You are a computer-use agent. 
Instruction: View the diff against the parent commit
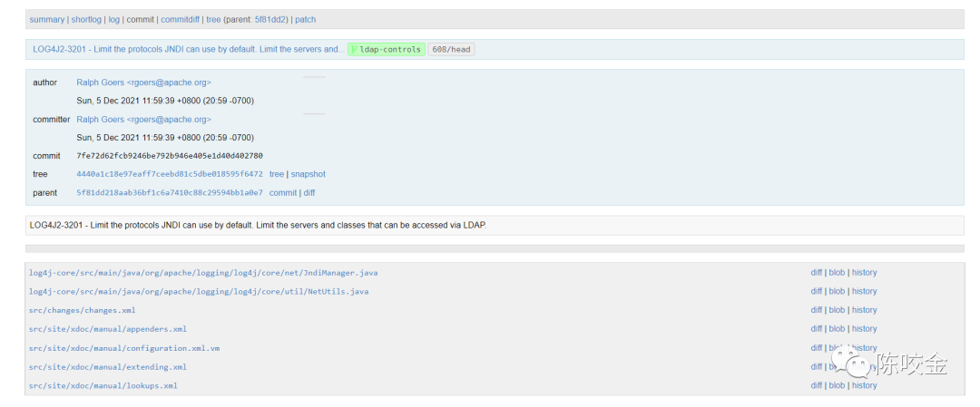(x=309, y=192)
